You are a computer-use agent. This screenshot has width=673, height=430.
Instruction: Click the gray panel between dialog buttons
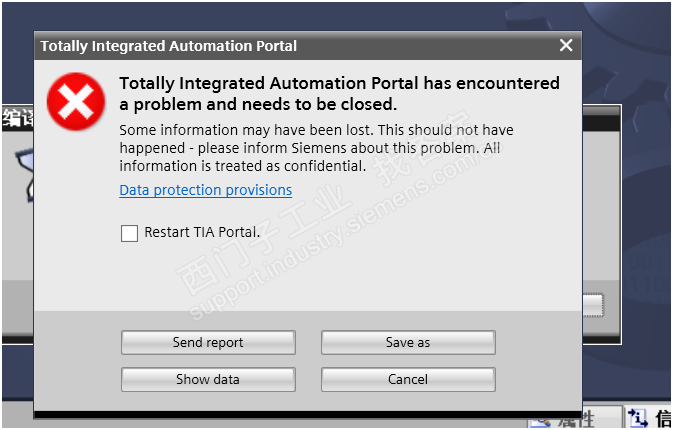(x=308, y=361)
